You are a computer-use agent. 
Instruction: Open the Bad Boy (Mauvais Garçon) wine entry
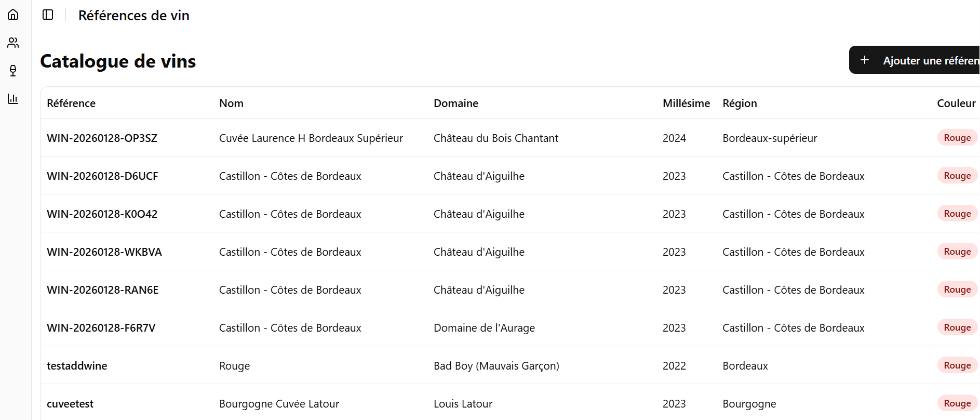coord(496,365)
